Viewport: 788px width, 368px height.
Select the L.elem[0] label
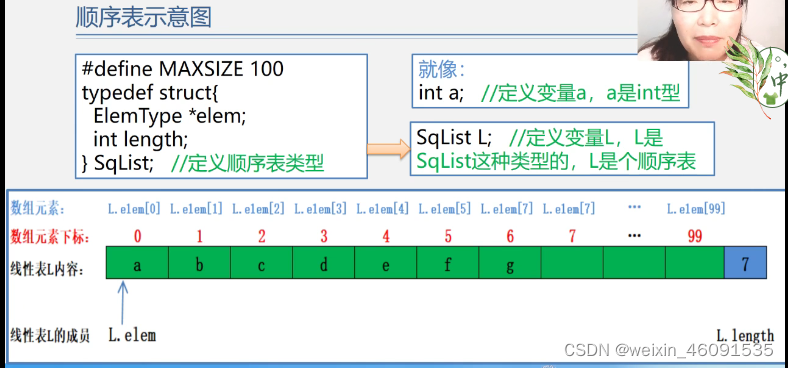(x=134, y=209)
